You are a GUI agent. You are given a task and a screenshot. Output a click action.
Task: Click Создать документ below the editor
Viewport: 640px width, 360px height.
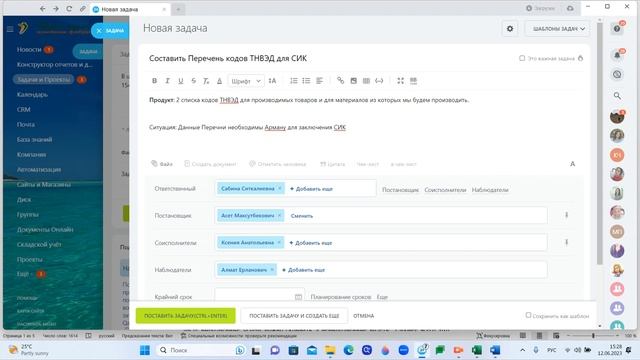pyautogui.click(x=210, y=164)
